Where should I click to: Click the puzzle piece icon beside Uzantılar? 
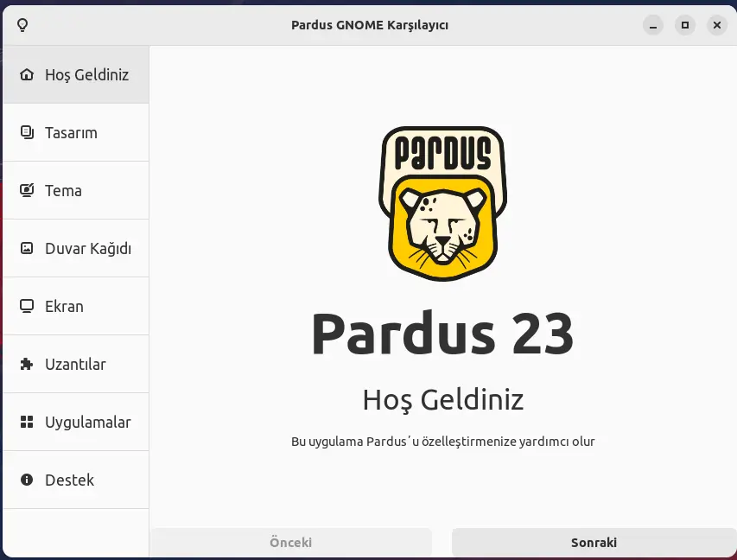tap(27, 364)
